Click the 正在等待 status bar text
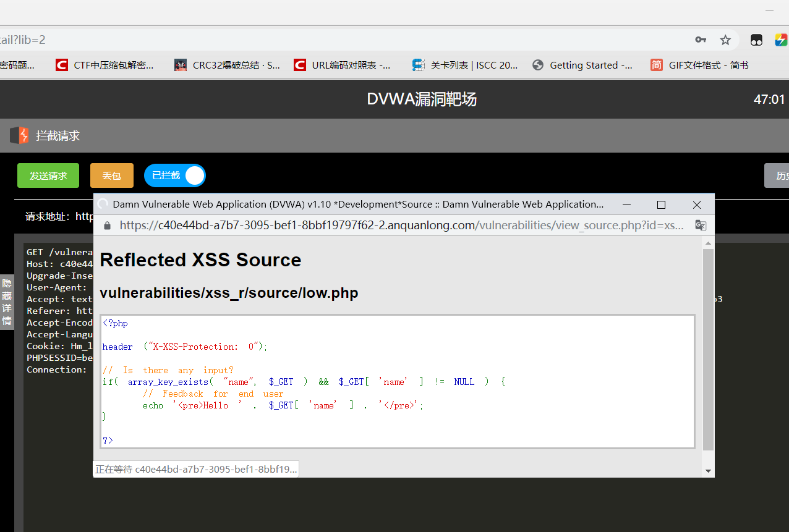789x532 pixels. (196, 469)
